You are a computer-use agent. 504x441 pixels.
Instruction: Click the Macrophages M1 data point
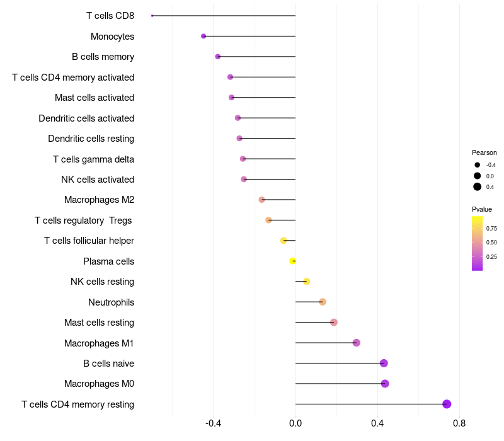click(357, 343)
